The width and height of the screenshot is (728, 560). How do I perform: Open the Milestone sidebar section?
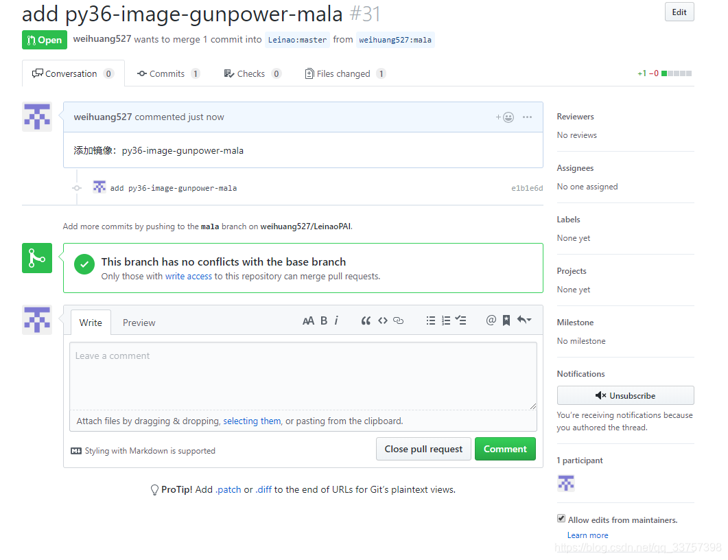pos(575,323)
